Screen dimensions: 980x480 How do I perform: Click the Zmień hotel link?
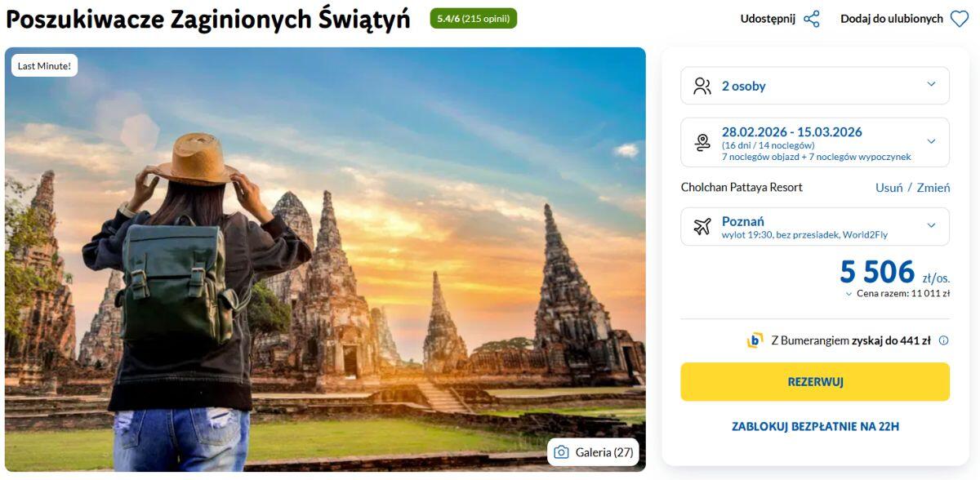[x=933, y=188]
